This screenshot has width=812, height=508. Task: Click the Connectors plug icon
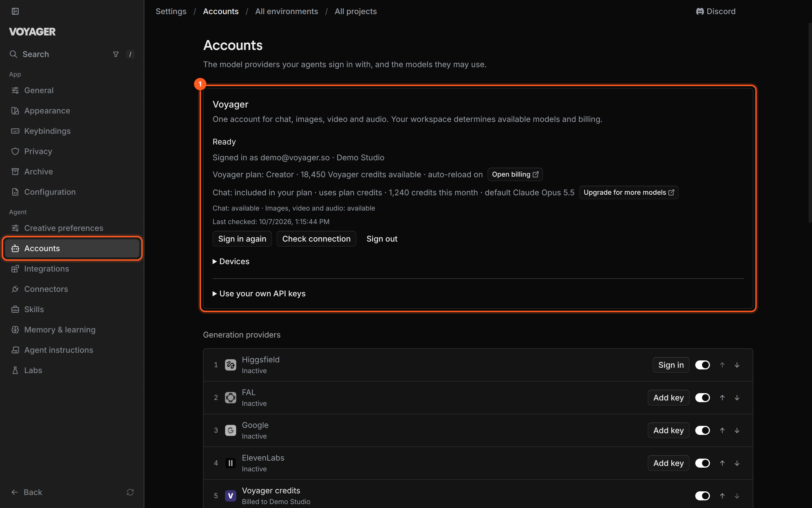(15, 289)
